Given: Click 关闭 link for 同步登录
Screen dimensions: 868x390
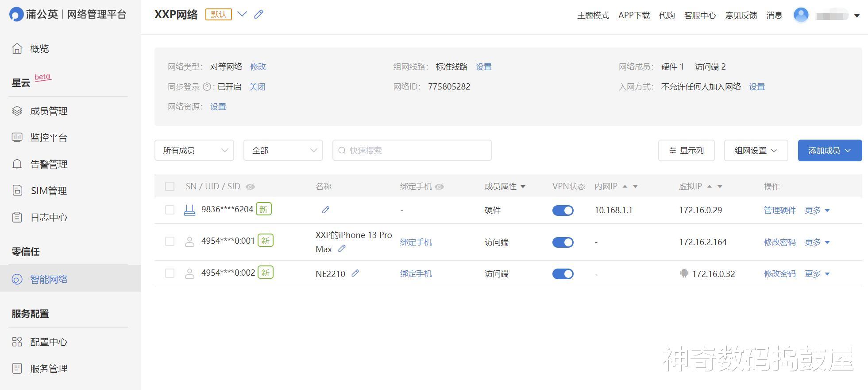Looking at the screenshot, I should coord(257,87).
